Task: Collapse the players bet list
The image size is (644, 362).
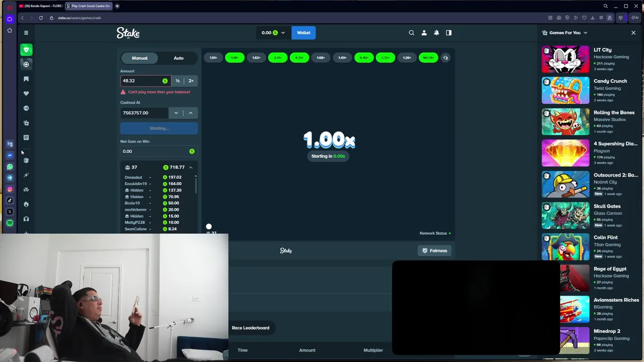Action: click(x=191, y=167)
